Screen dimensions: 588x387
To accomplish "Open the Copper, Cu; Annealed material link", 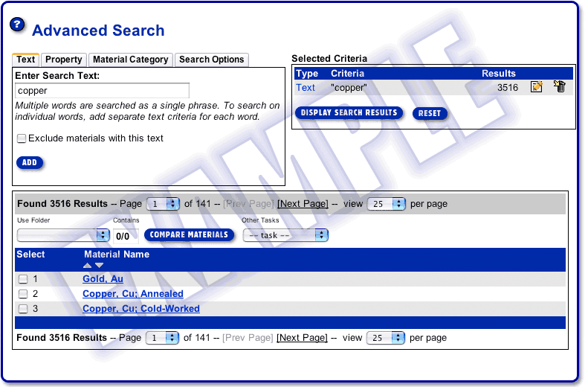I will point(132,294).
